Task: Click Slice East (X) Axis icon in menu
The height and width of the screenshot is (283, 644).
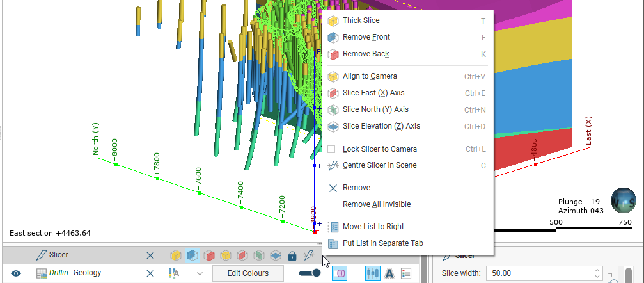Action: point(333,93)
